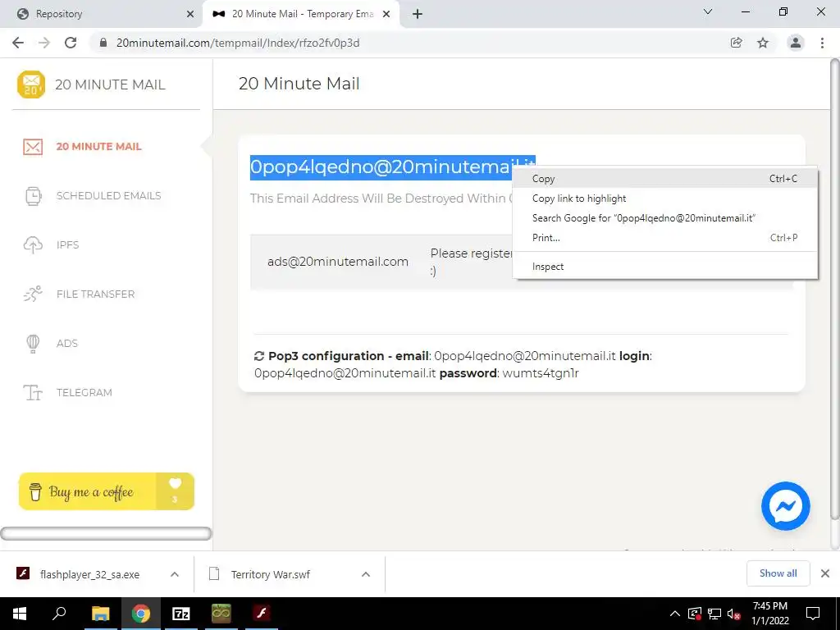Viewport: 840px width, 630px height.
Task: Bookmark this page with the star icon
Action: pyautogui.click(x=763, y=43)
